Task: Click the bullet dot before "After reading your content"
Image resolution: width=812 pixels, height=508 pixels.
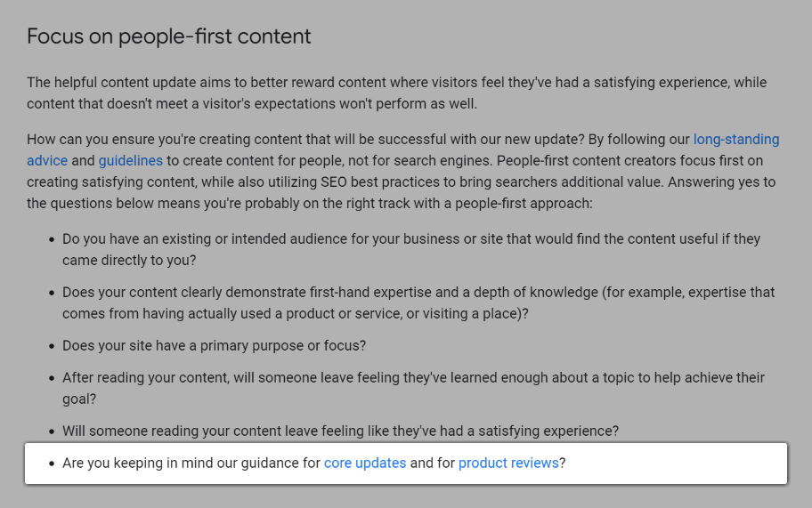Action: (49, 379)
